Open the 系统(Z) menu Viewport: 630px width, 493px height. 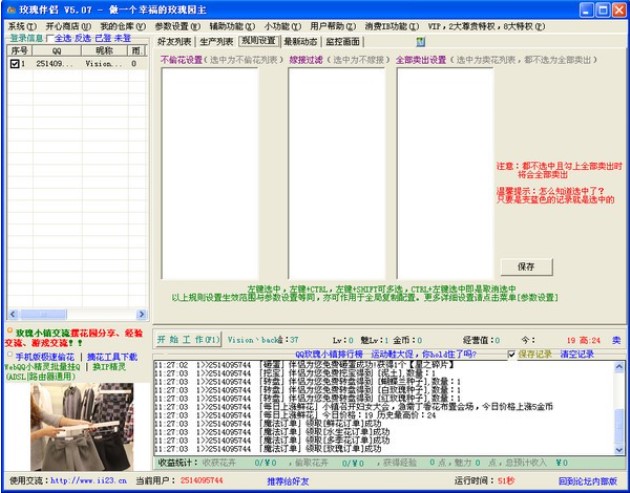(x=18, y=25)
